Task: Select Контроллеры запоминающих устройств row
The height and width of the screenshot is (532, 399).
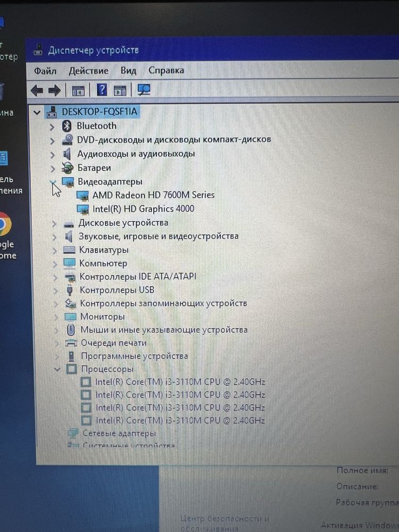Action: coord(163,303)
